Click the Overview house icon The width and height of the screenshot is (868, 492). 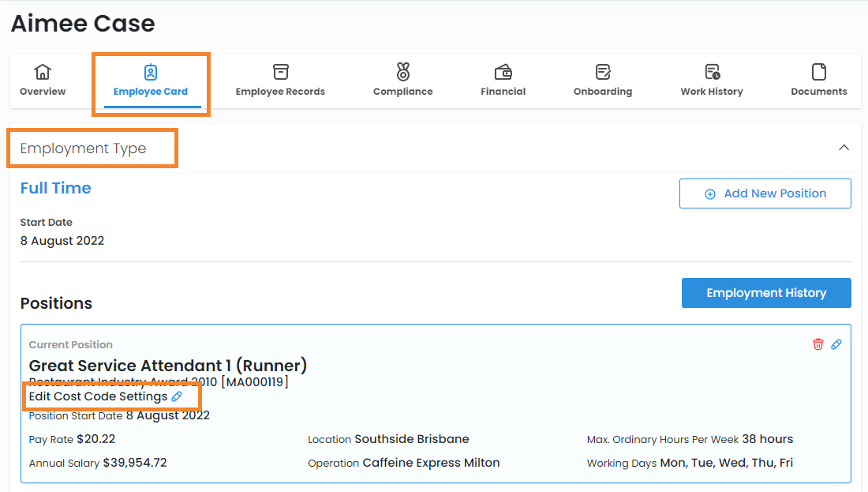(x=43, y=72)
